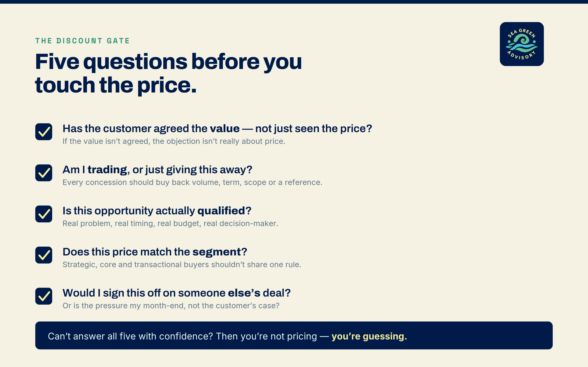Screen dimensions: 588x367
Task: Click the Sea Green Advisory logo
Action: [522, 44]
